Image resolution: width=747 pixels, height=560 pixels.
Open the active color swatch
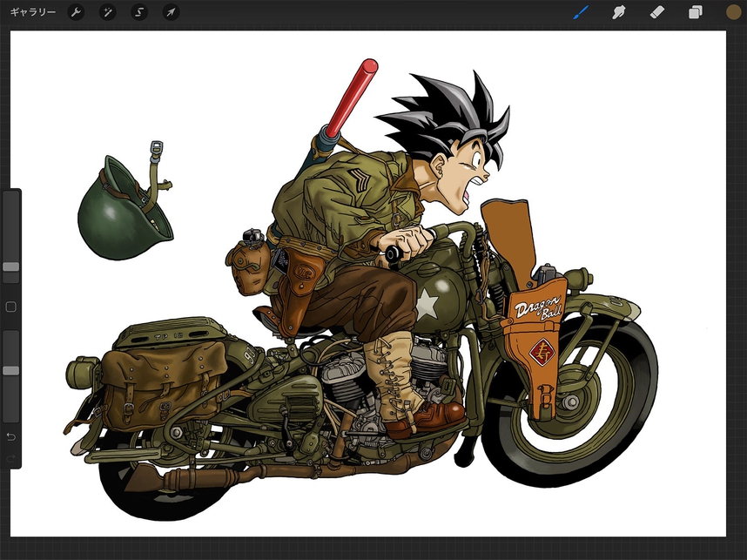(733, 12)
